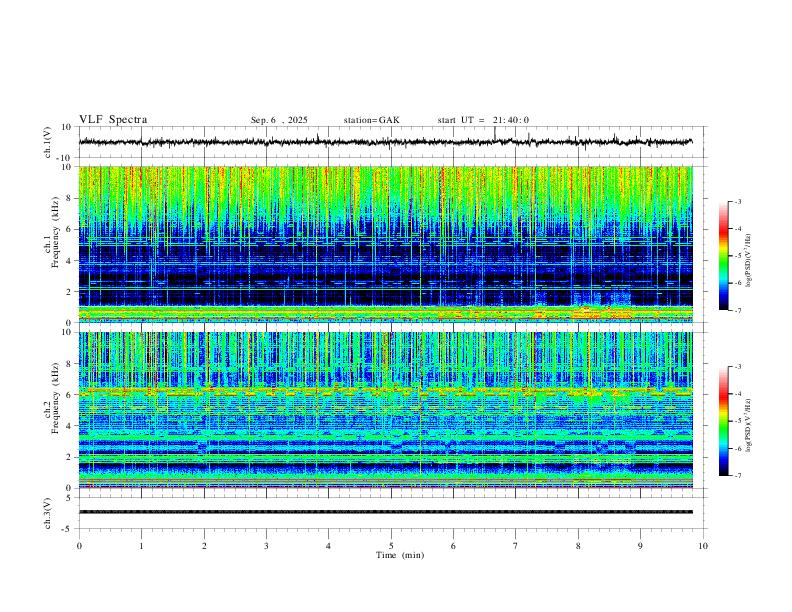Click "-7" tick on ch.2 colorbar
The image size is (792, 612).
pyautogui.click(x=737, y=476)
